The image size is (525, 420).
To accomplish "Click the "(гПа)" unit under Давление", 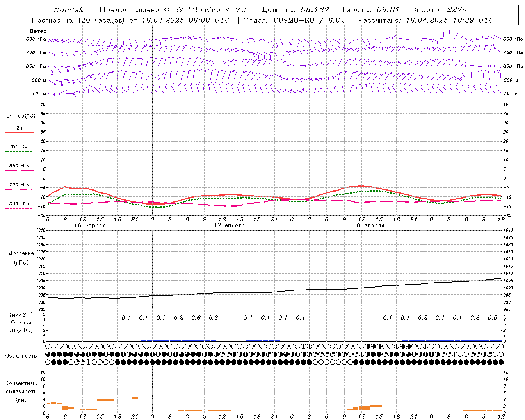I will click(21, 262).
